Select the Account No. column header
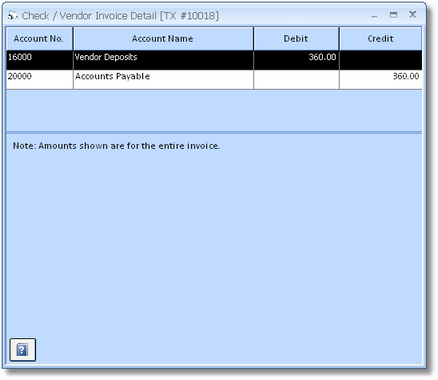The width and height of the screenshot is (438, 380). tap(39, 39)
